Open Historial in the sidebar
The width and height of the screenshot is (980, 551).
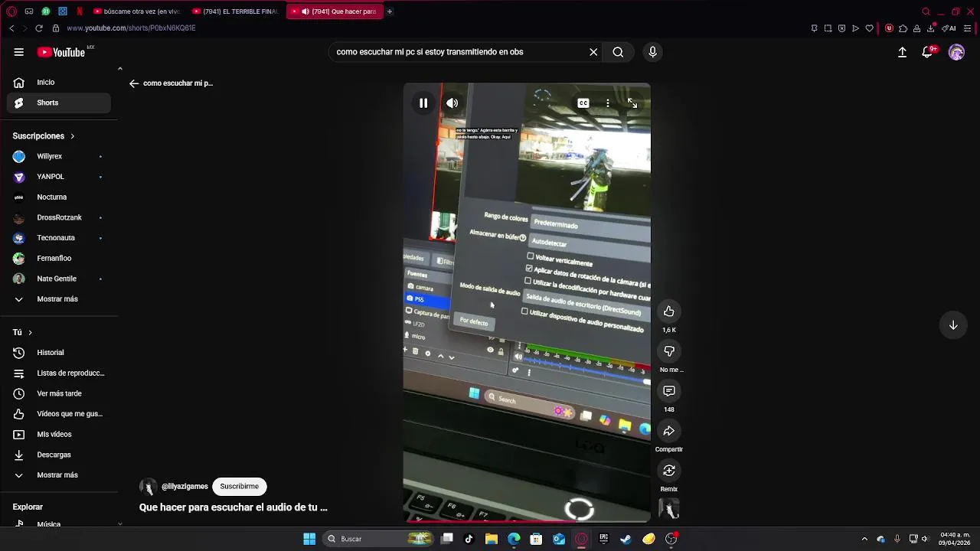tap(59, 353)
